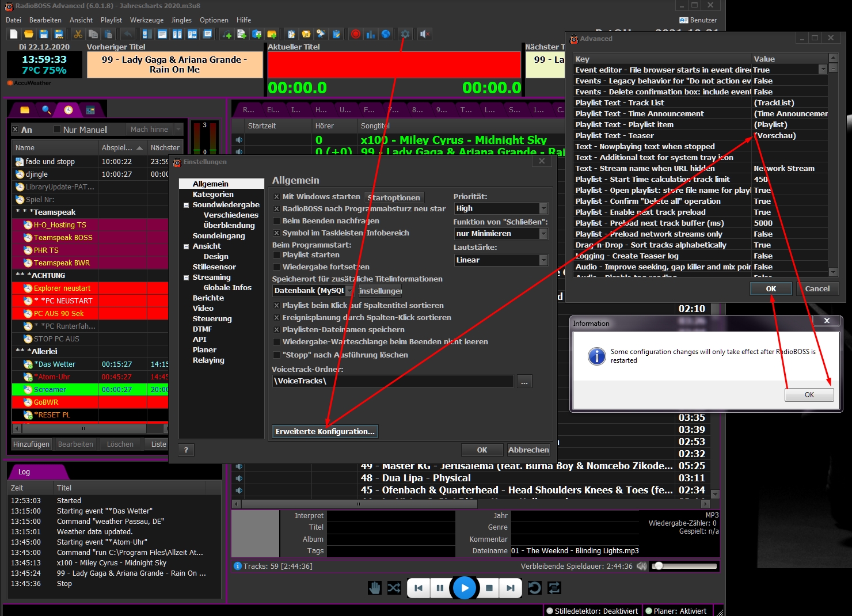Open the magnifier search tab

(47, 109)
